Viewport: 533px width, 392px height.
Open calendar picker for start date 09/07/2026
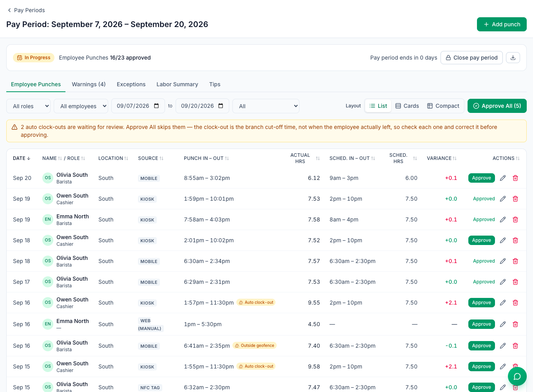click(x=156, y=106)
